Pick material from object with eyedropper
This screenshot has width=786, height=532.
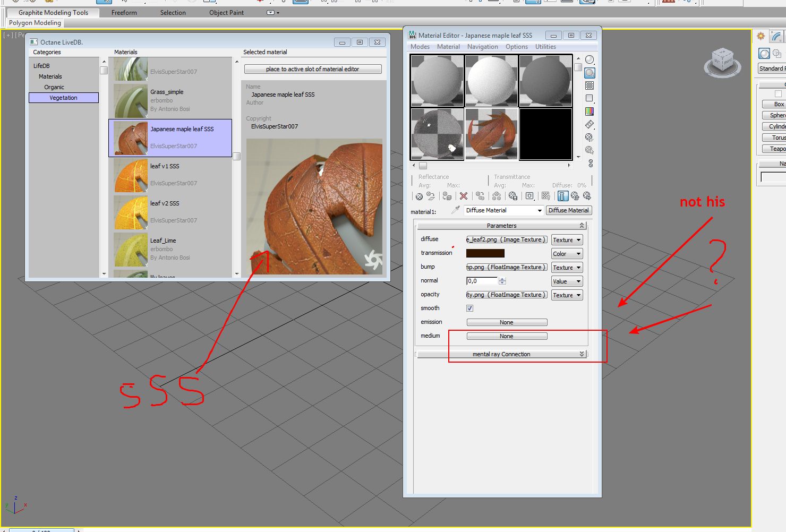tap(455, 210)
